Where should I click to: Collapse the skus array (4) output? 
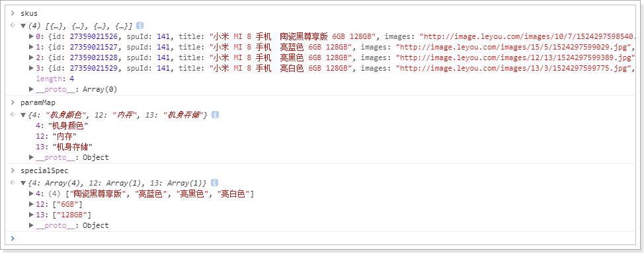click(x=23, y=26)
